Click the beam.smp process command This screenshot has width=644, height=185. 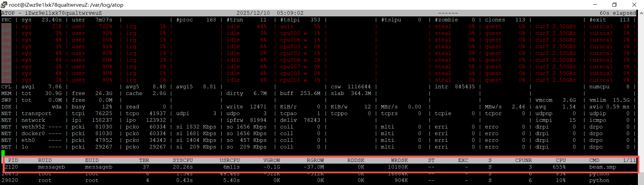[x=602, y=167]
